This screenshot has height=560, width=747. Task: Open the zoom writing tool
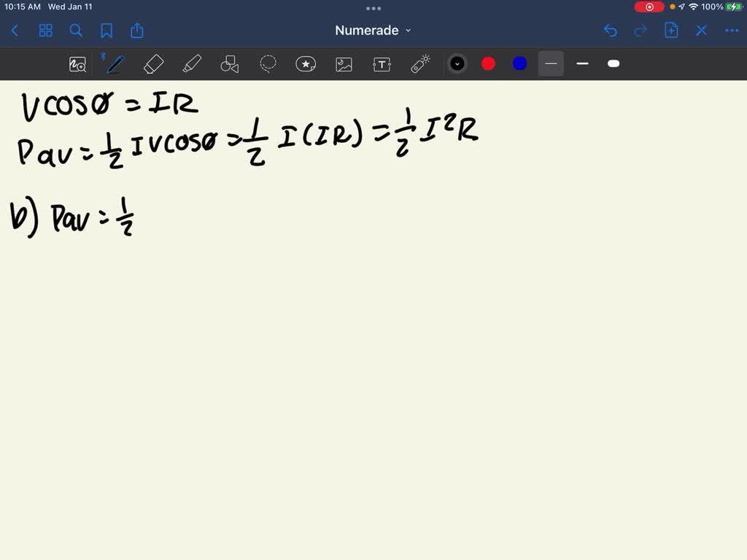coord(77,63)
